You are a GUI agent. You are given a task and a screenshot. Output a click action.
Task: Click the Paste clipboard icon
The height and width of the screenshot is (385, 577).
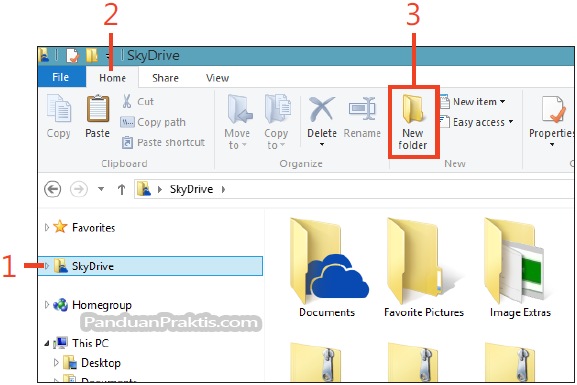pos(98,108)
